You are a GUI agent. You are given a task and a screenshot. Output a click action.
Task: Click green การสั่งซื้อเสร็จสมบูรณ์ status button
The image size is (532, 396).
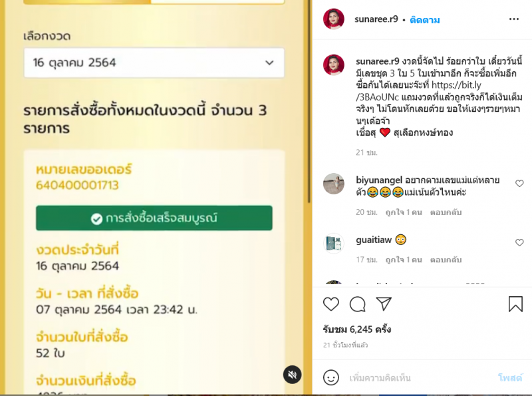[154, 218]
